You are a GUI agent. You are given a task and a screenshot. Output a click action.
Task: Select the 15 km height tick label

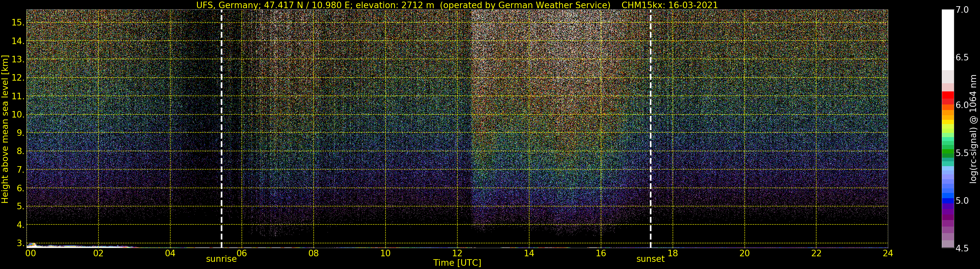18,23
